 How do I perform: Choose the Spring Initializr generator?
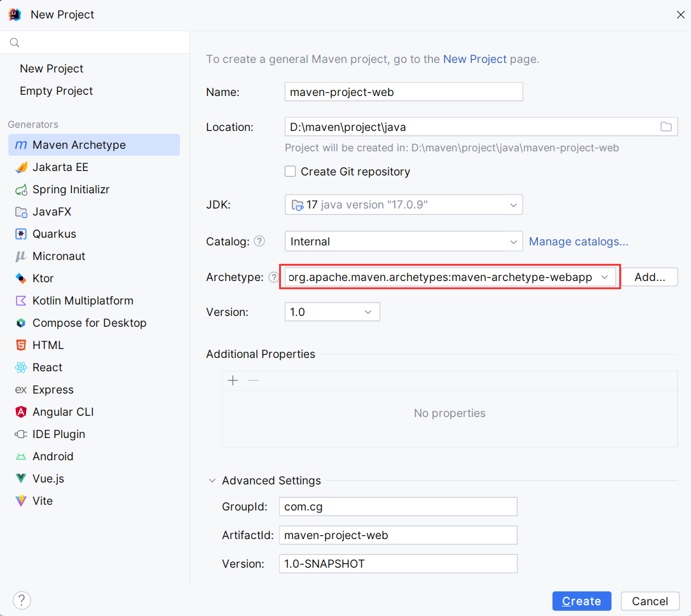tap(94, 189)
